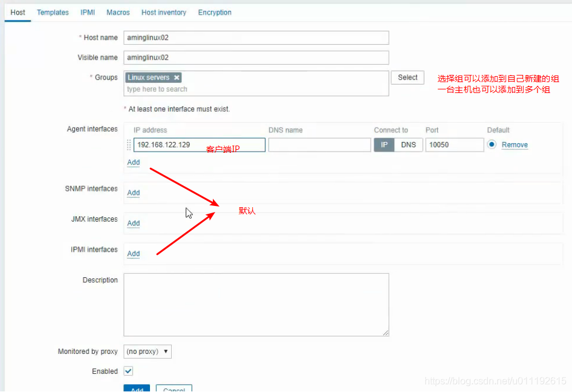Add another Agent interface
This screenshot has width=572, height=392.
tap(134, 162)
